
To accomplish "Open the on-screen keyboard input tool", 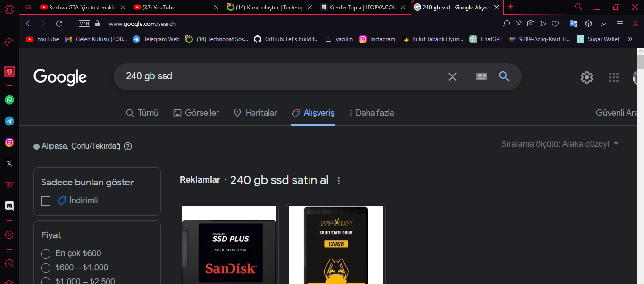I will pos(481,76).
